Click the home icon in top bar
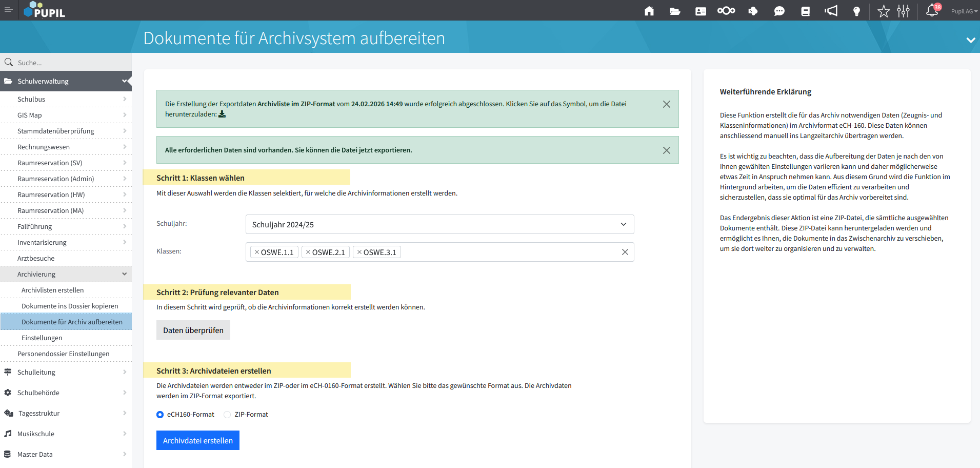The width and height of the screenshot is (980, 468). click(x=649, y=11)
